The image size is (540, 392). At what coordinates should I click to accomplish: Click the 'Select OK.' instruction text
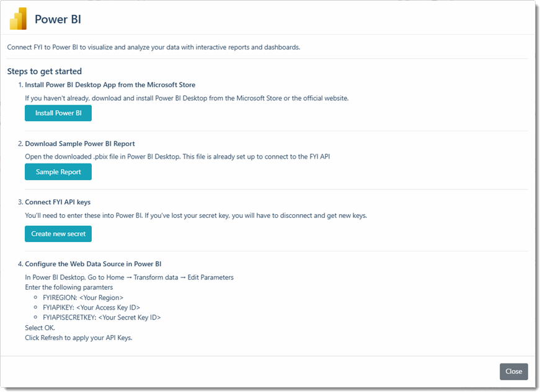coord(40,328)
